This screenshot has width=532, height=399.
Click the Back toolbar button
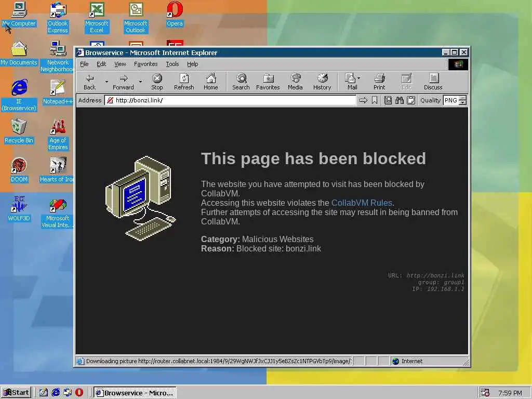point(89,82)
